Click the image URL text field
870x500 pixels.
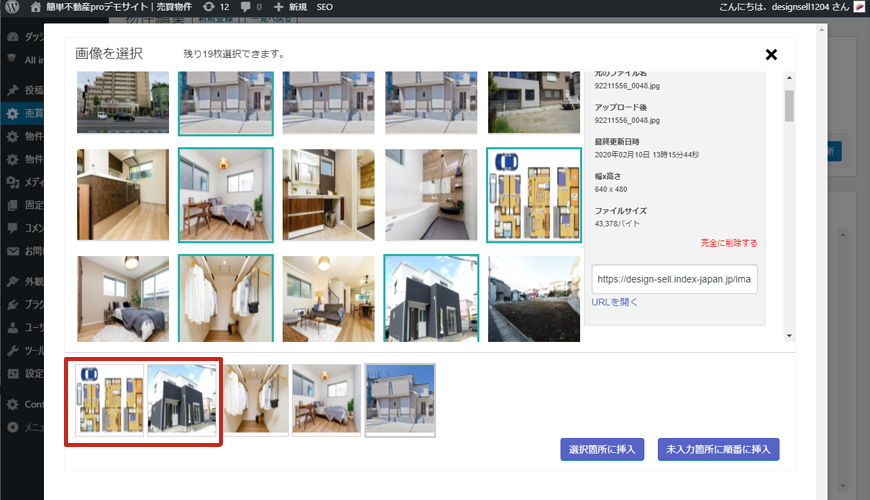point(673,279)
